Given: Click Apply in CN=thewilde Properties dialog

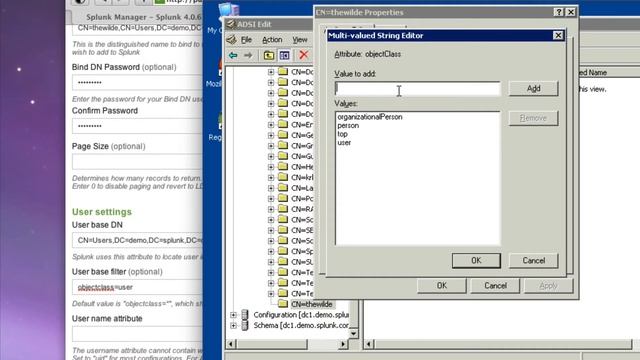Looking at the screenshot, I should pyautogui.click(x=548, y=286).
